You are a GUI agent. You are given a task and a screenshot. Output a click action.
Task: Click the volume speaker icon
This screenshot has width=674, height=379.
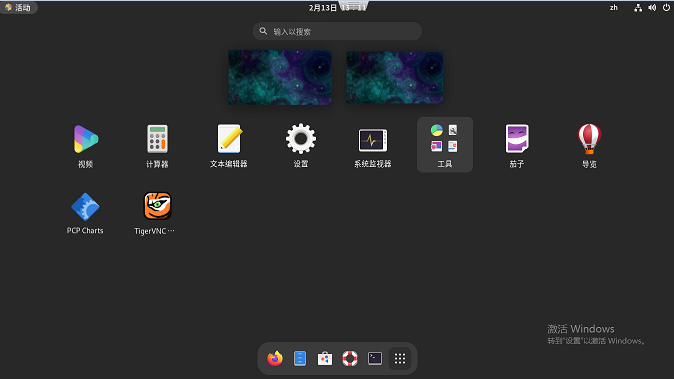click(x=652, y=8)
